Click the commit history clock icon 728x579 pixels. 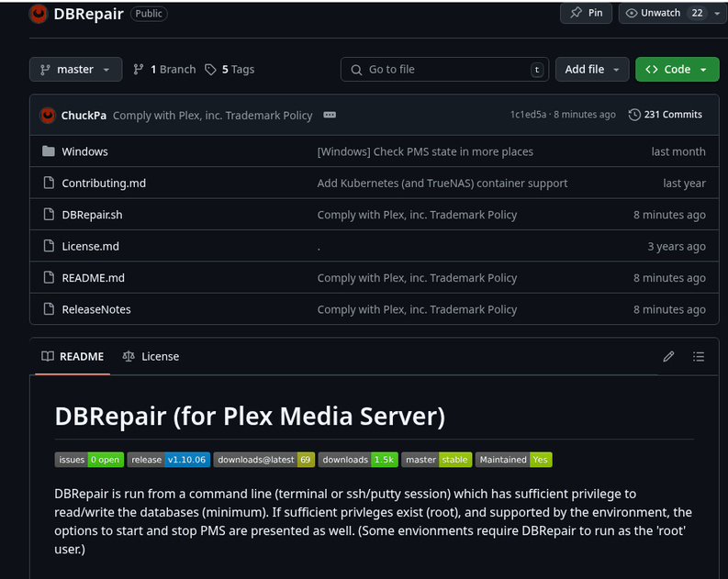(634, 115)
